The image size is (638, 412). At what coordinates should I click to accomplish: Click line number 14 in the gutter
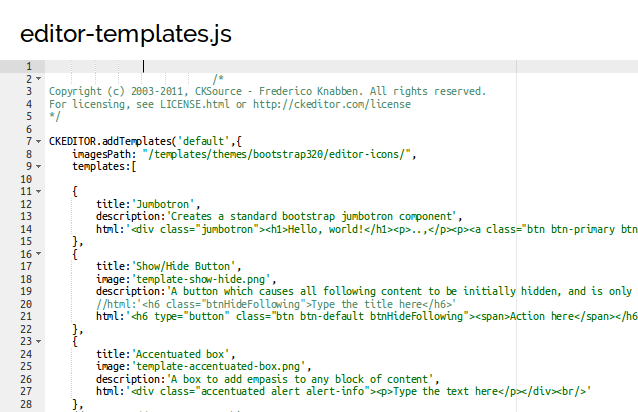tap(26, 229)
